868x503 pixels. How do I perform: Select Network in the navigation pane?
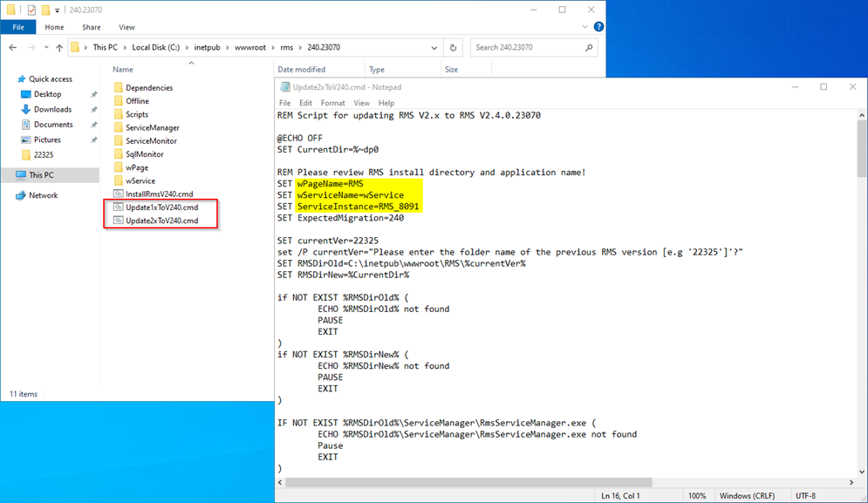pyautogui.click(x=43, y=195)
